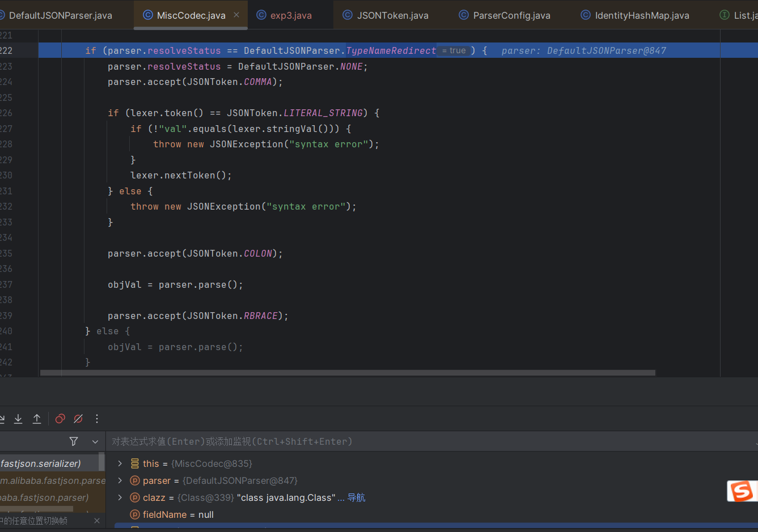Viewport: 758px width, 532px height.
Task: Click the JSONToken.java class file icon
Action: pyautogui.click(x=348, y=15)
